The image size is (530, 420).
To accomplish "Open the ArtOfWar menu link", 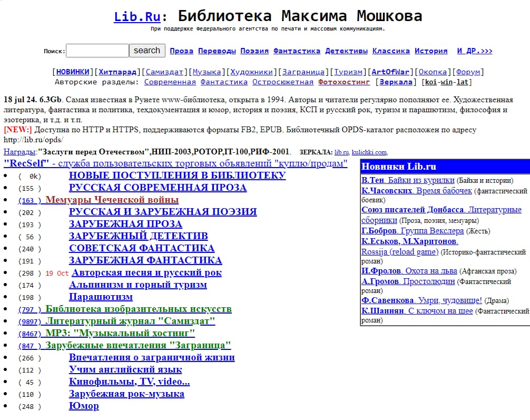I will click(x=390, y=72).
